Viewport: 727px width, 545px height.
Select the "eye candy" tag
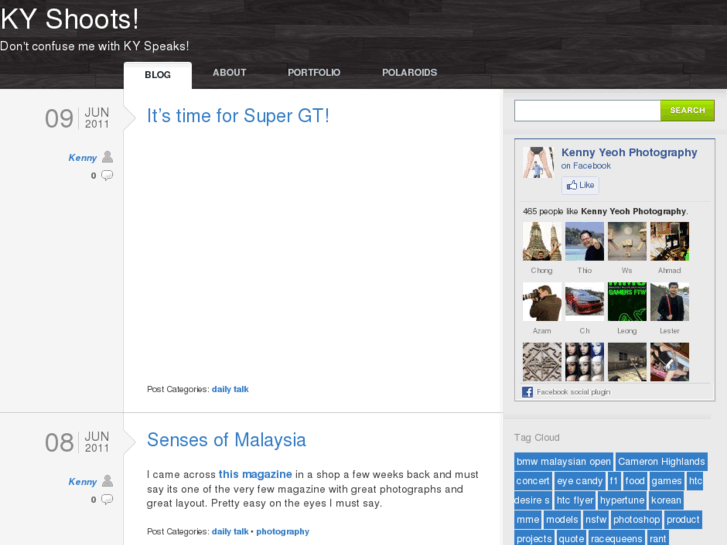(x=580, y=481)
